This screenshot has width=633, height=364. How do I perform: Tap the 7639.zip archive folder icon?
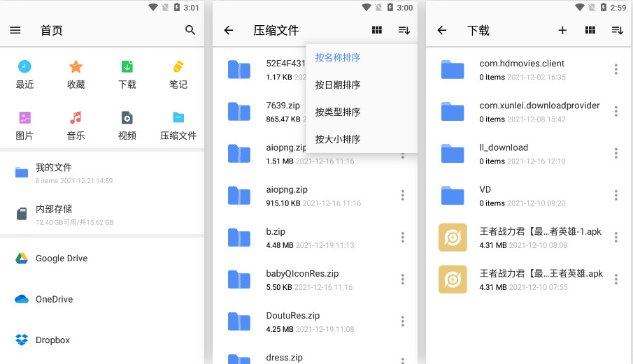(x=239, y=111)
